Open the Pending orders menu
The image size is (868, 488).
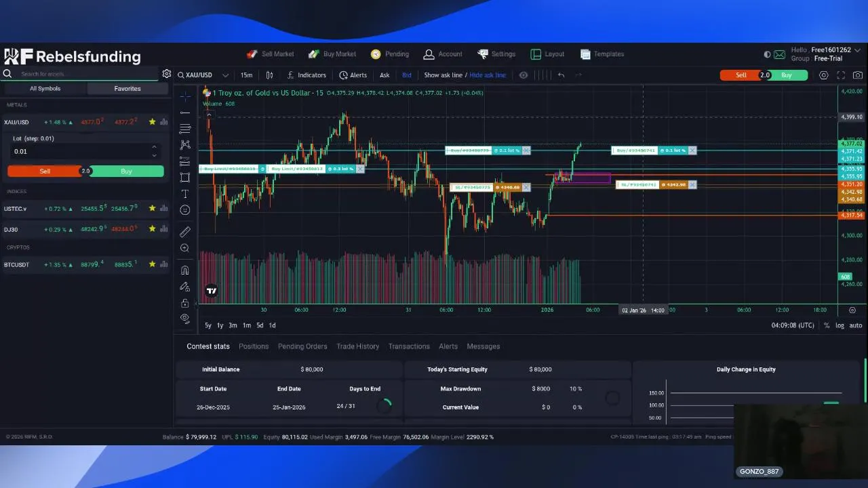pyautogui.click(x=390, y=54)
